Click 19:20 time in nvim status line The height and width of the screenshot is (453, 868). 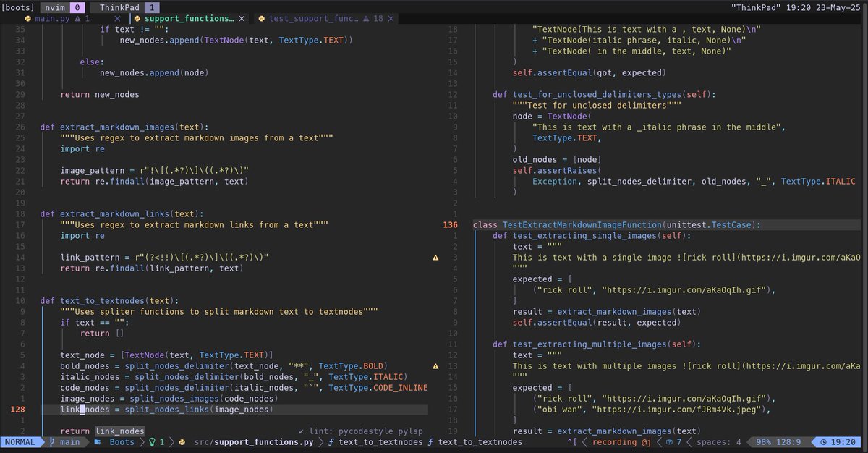coord(843,442)
